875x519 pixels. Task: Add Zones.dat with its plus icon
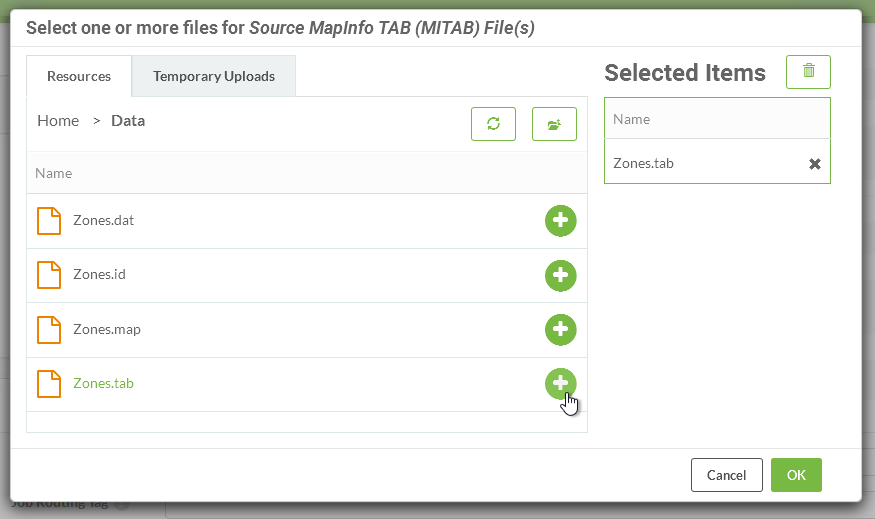(x=560, y=220)
